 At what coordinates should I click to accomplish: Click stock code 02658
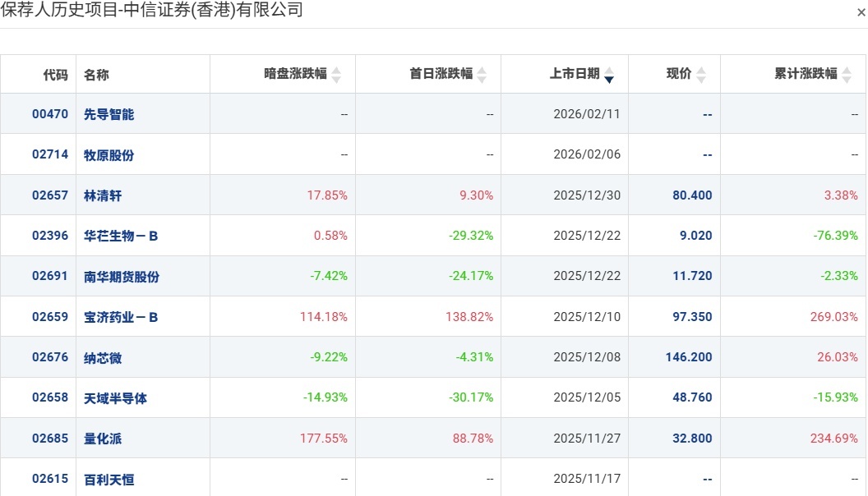click(x=50, y=397)
